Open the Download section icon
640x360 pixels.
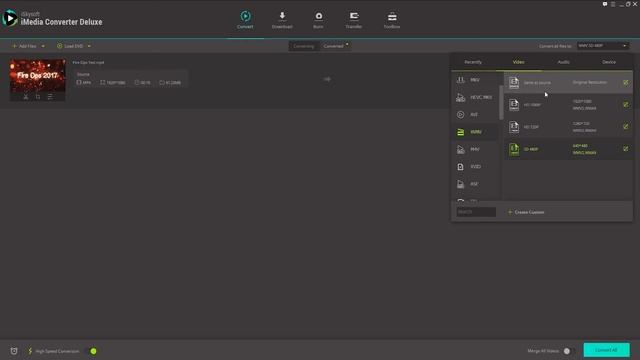(x=282, y=16)
